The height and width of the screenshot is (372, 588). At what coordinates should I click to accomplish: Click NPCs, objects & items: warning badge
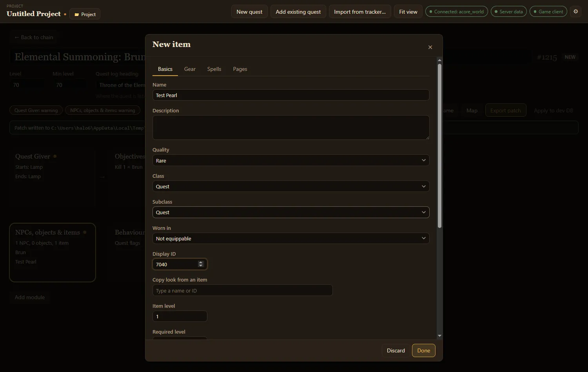(103, 110)
